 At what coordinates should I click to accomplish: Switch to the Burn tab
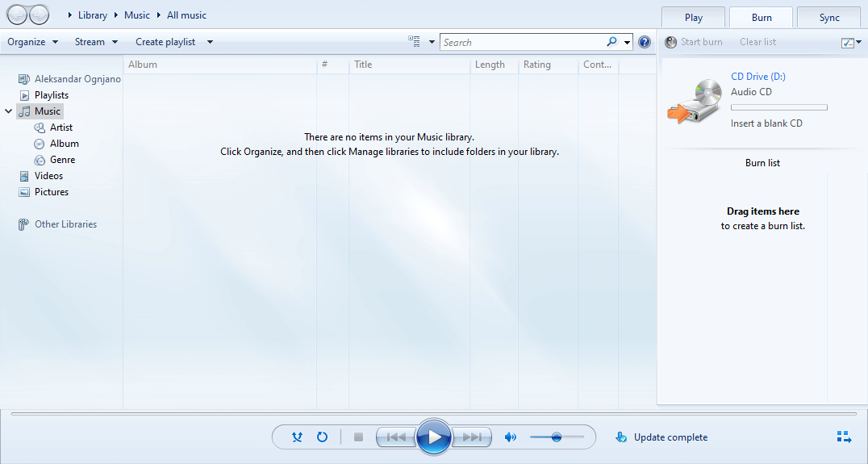pyautogui.click(x=762, y=17)
